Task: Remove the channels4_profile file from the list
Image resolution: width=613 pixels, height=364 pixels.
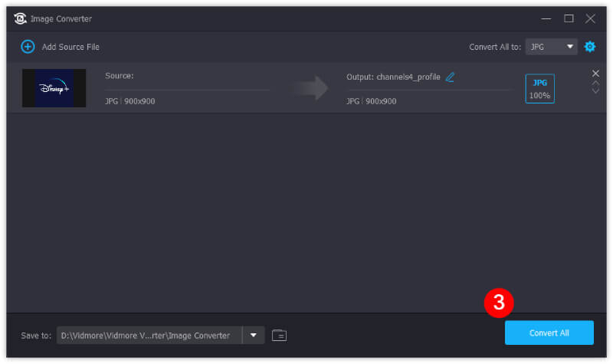Action: click(595, 74)
